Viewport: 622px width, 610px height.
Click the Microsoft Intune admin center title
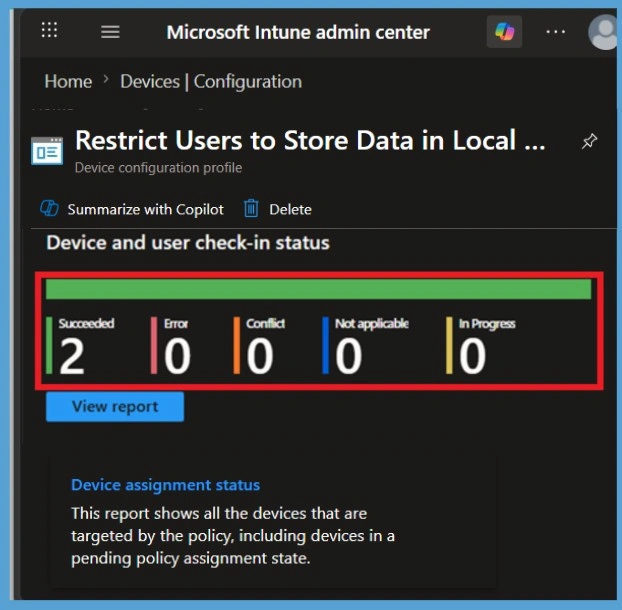click(298, 33)
